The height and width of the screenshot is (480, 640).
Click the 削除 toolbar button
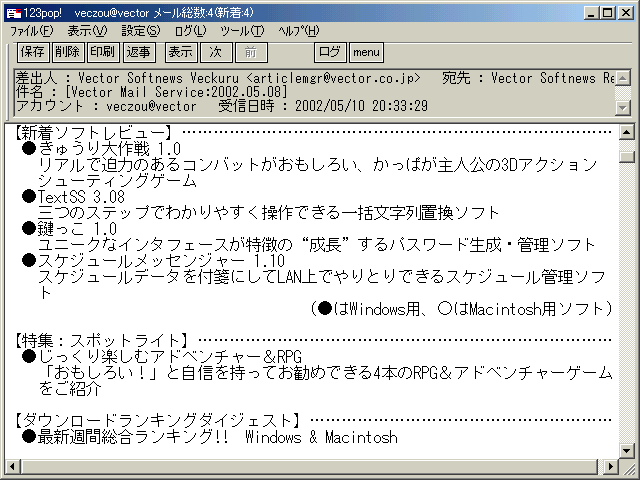coord(68,52)
